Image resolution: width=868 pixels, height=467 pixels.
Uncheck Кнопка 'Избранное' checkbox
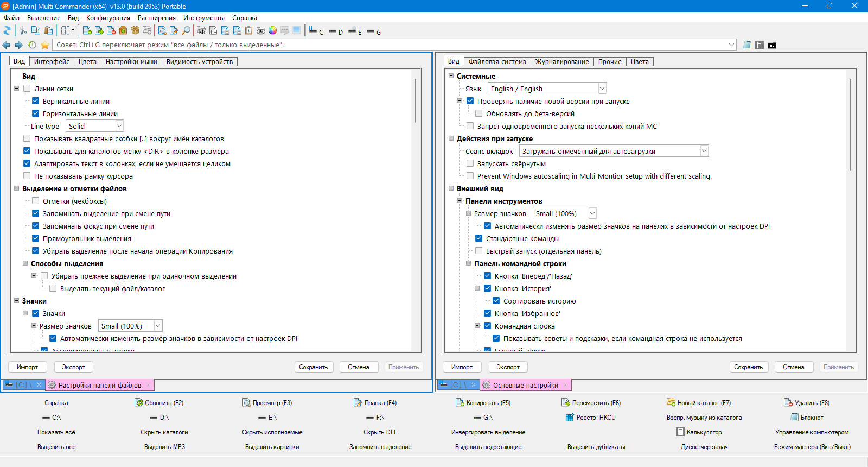[487, 313]
